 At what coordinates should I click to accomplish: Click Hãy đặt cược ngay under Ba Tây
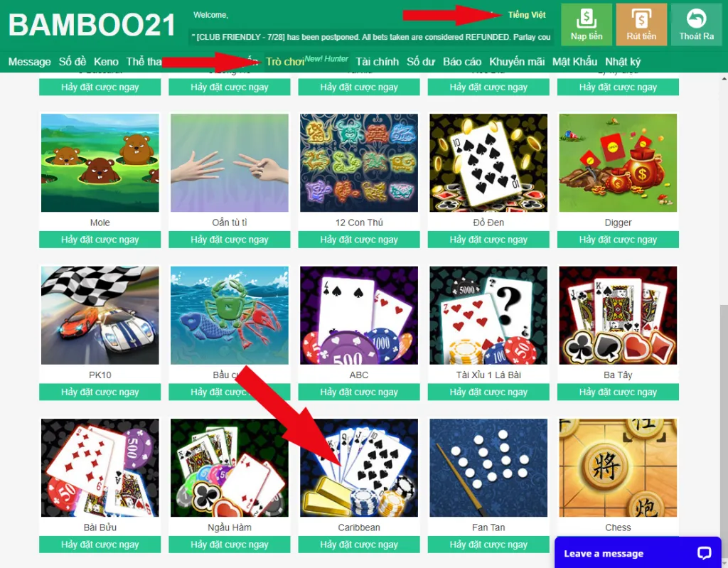[x=618, y=392]
